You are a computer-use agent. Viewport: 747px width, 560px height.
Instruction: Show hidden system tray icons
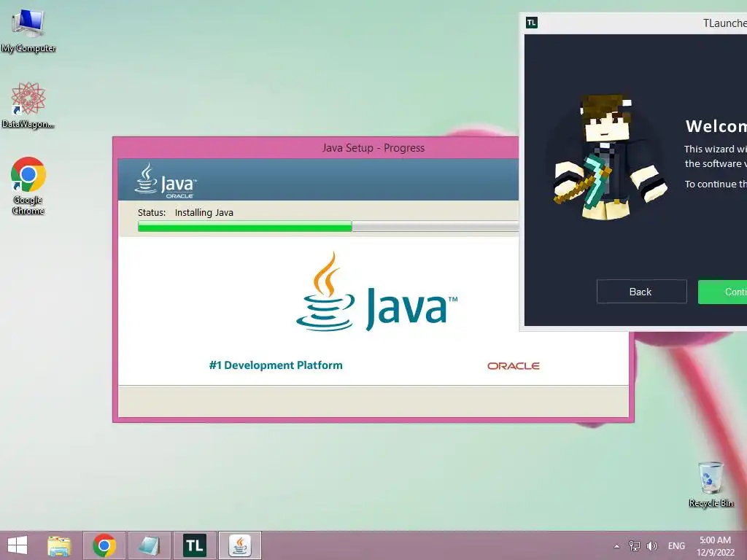click(616, 546)
